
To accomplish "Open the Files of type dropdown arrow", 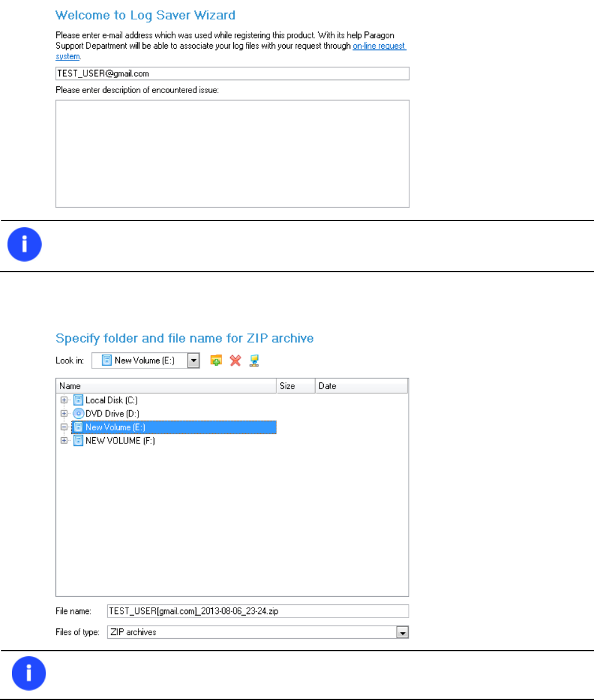I will [x=402, y=633].
